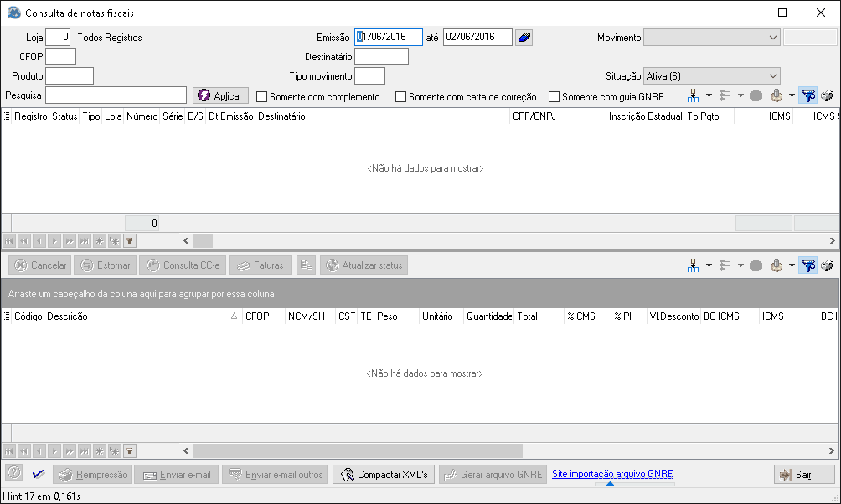Image resolution: width=841 pixels, height=504 pixels.
Task: Open the column grouping tool in the lower toolbar
Action: pyautogui.click(x=693, y=265)
